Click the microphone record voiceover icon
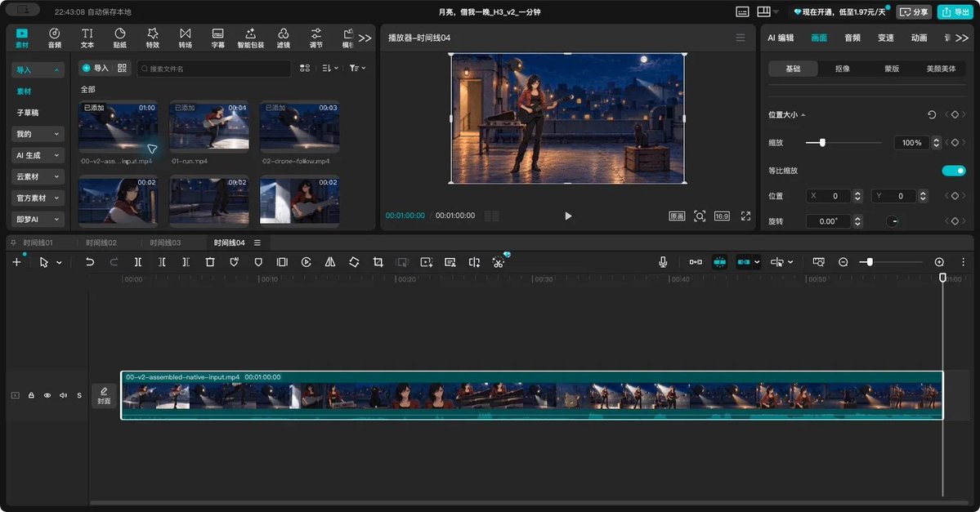This screenshot has height=512, width=980. click(663, 262)
